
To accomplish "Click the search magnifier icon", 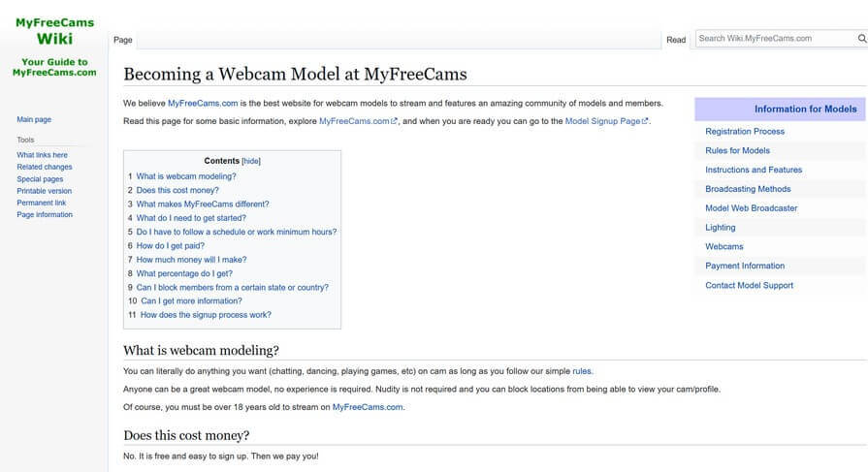I will coord(861,39).
